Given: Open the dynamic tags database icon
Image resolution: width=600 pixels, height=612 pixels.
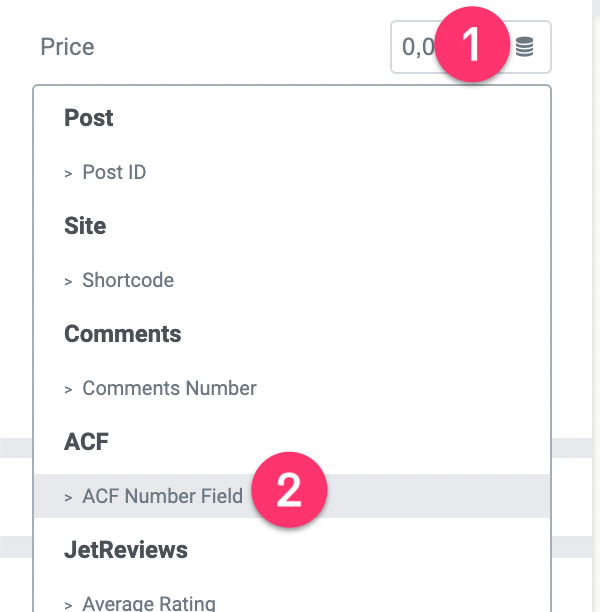Looking at the screenshot, I should pos(524,47).
